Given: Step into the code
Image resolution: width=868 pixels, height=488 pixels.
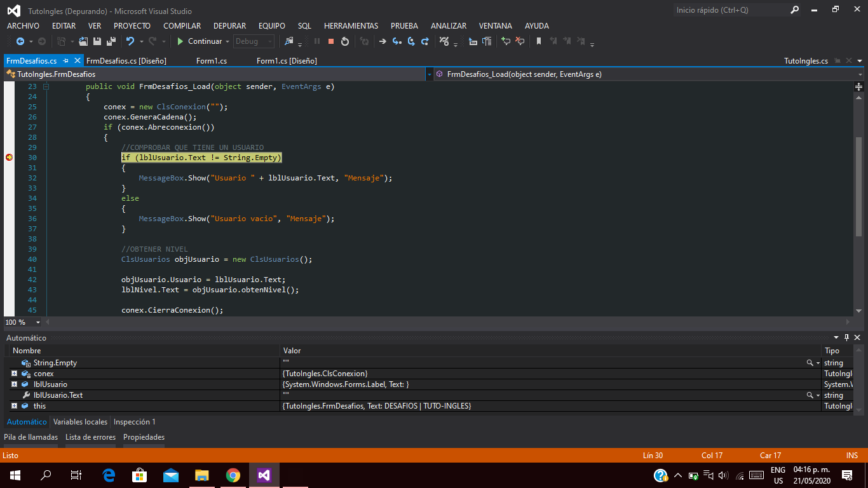Looking at the screenshot, I should click(397, 41).
